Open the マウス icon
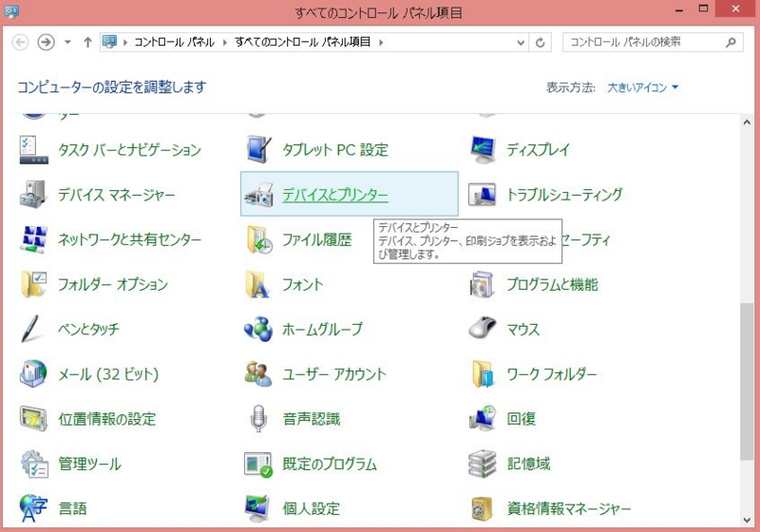The width and height of the screenshot is (760, 532). 483,328
